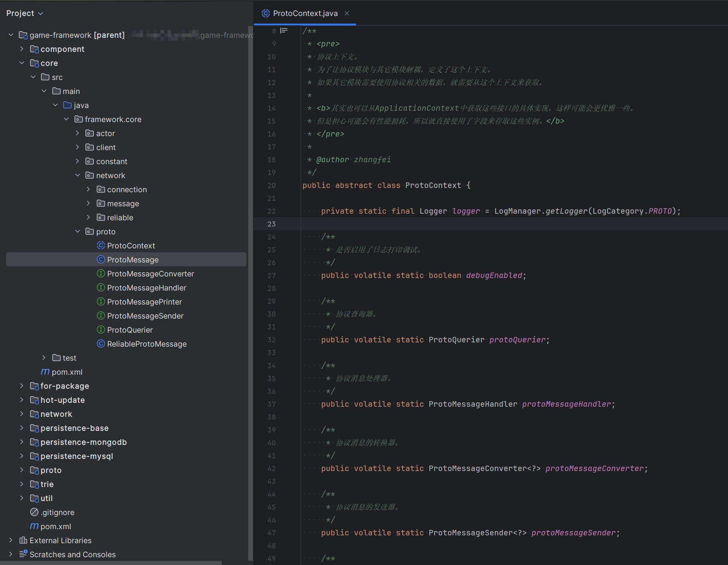Click the ProtoContext class icon

pyautogui.click(x=101, y=245)
